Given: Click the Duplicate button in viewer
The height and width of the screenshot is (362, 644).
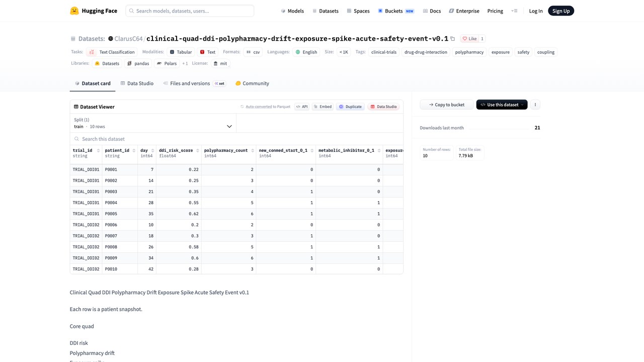Looking at the screenshot, I should 350,107.
